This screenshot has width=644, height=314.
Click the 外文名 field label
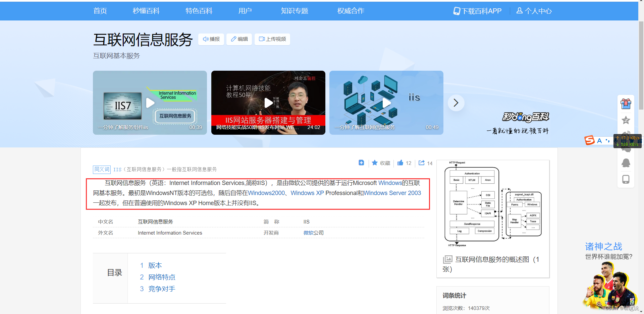(105, 233)
